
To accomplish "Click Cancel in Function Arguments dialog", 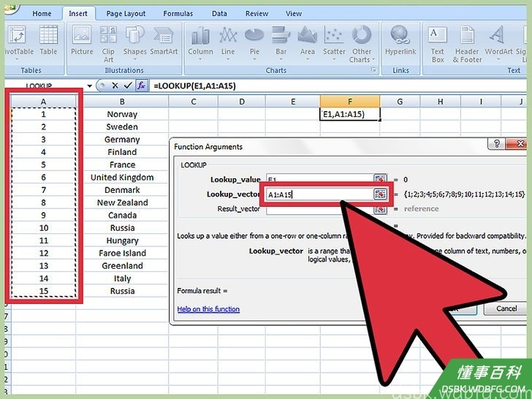I will click(506, 308).
